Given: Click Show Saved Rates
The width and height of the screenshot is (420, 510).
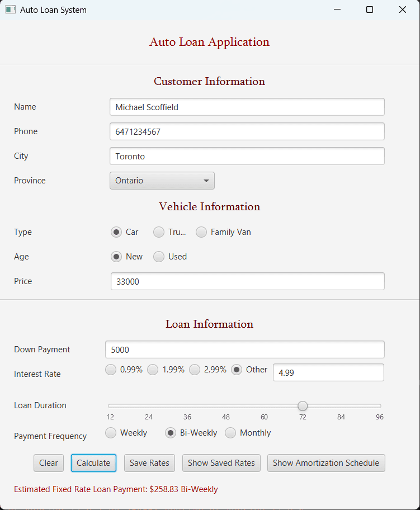Looking at the screenshot, I should [x=221, y=463].
